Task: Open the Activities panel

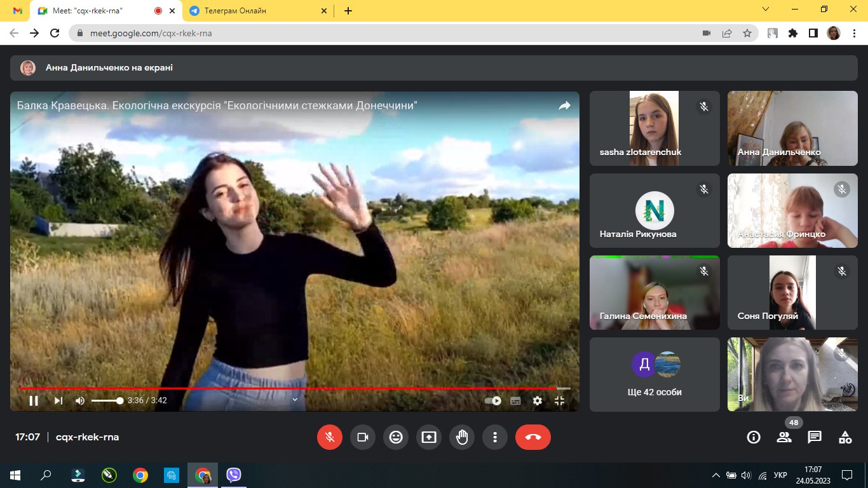Action: point(845,437)
